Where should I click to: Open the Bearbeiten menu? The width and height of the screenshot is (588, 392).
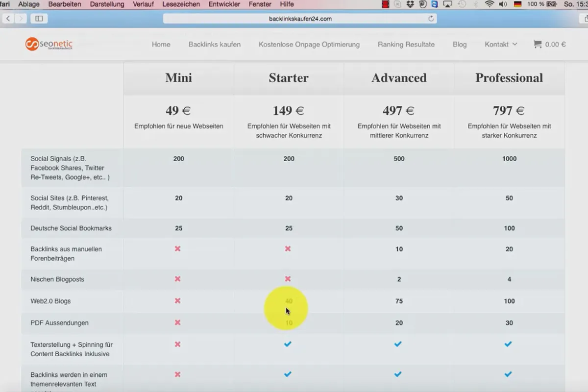click(65, 4)
